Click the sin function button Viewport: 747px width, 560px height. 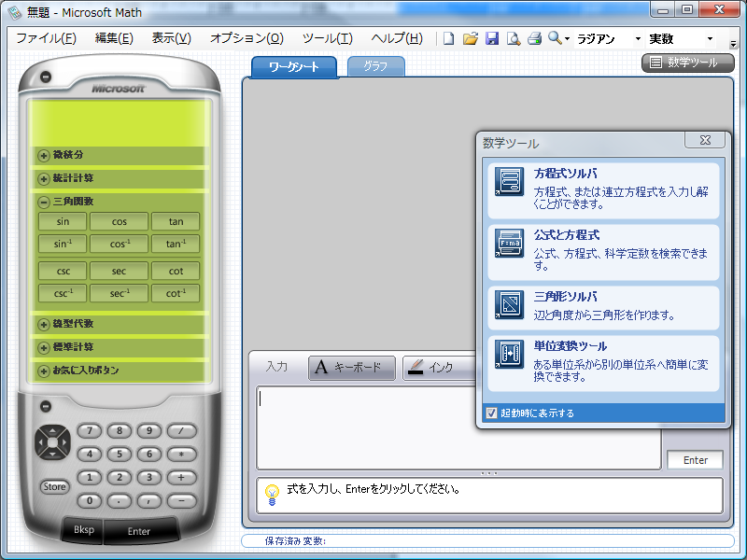coord(63,221)
